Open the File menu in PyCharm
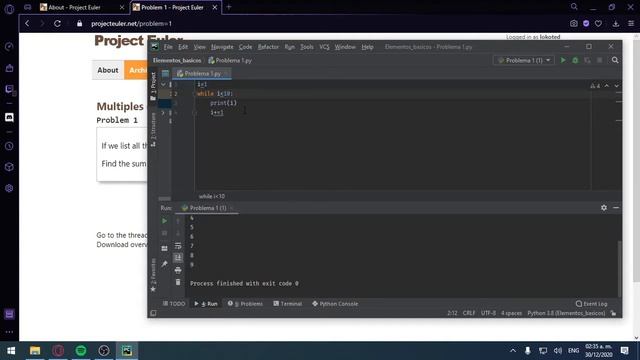The width and height of the screenshot is (640, 360). point(168,47)
